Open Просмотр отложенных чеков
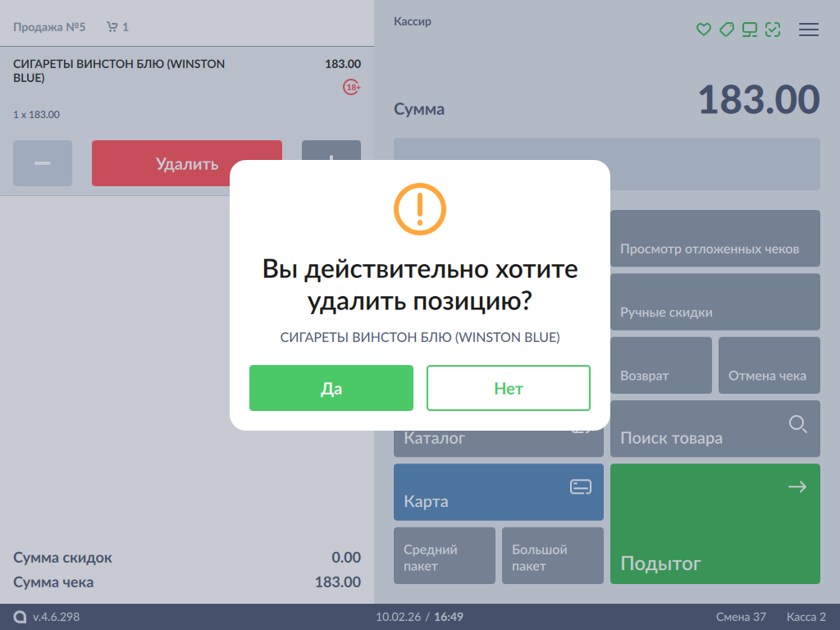 click(714, 239)
